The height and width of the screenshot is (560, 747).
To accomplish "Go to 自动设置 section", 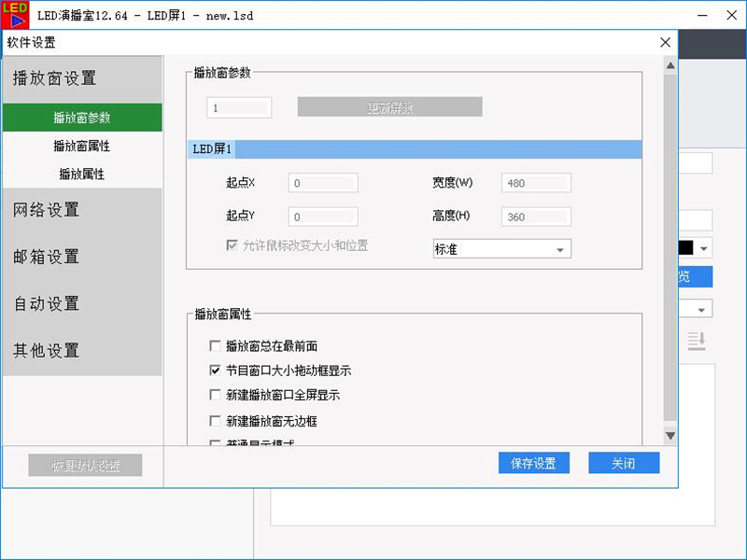I will [x=47, y=303].
